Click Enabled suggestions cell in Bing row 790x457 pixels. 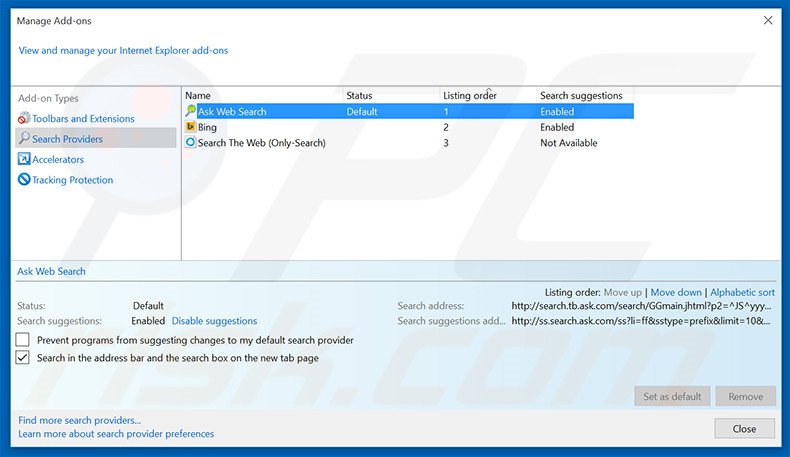(557, 127)
